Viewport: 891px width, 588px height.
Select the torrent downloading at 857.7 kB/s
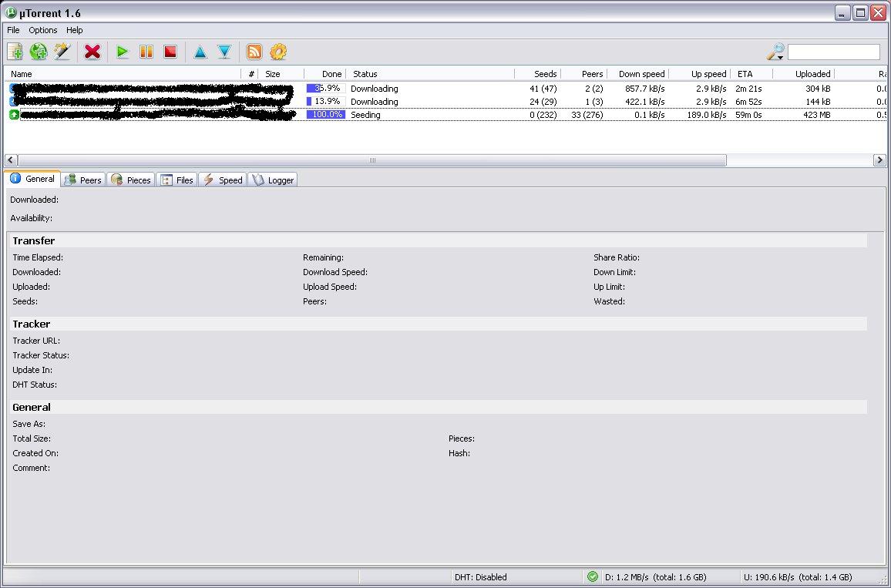click(446, 89)
